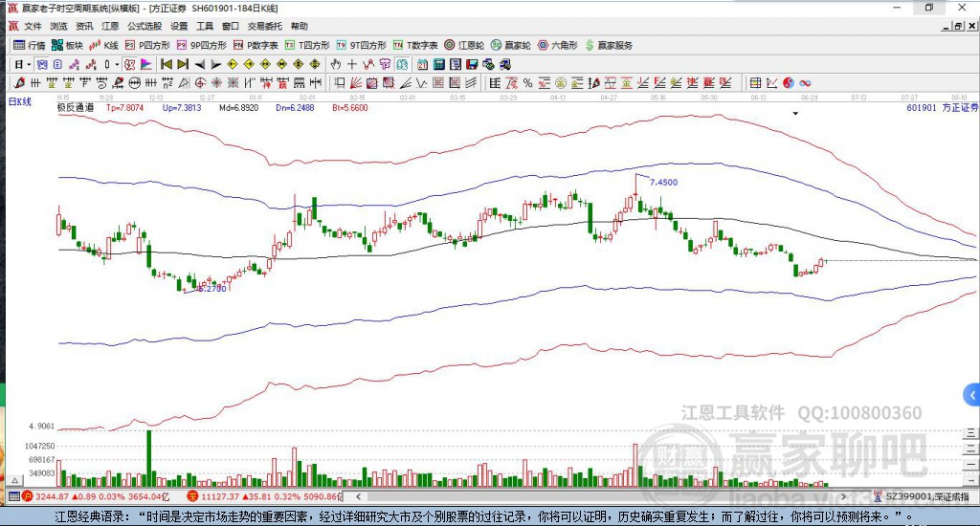Click the 601901 方正证券 stock label

click(942, 107)
